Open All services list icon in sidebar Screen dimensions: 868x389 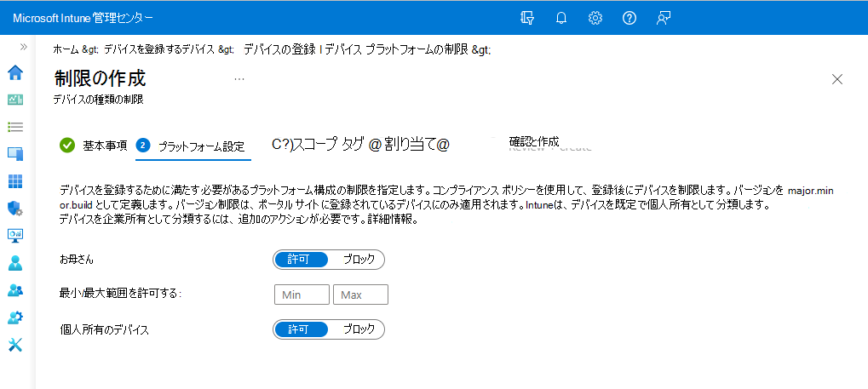pyautogui.click(x=15, y=127)
